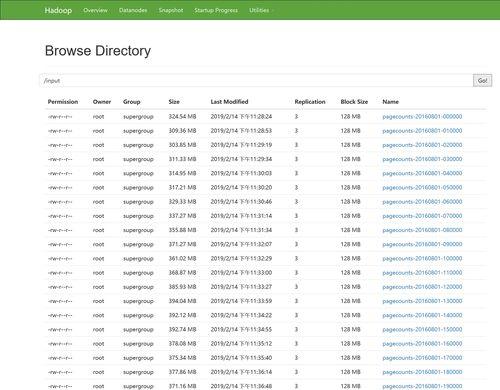Select the 375.34 MB size cell

point(182,358)
